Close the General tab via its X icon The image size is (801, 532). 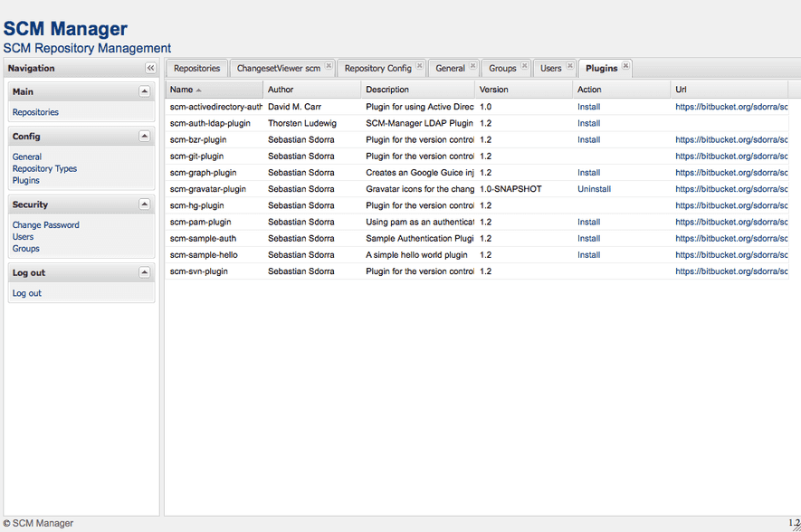click(472, 64)
